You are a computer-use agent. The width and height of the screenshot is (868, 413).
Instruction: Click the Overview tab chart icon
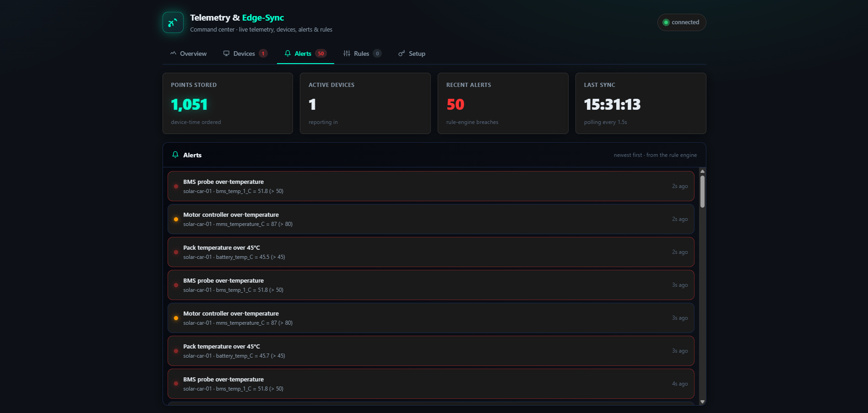173,54
